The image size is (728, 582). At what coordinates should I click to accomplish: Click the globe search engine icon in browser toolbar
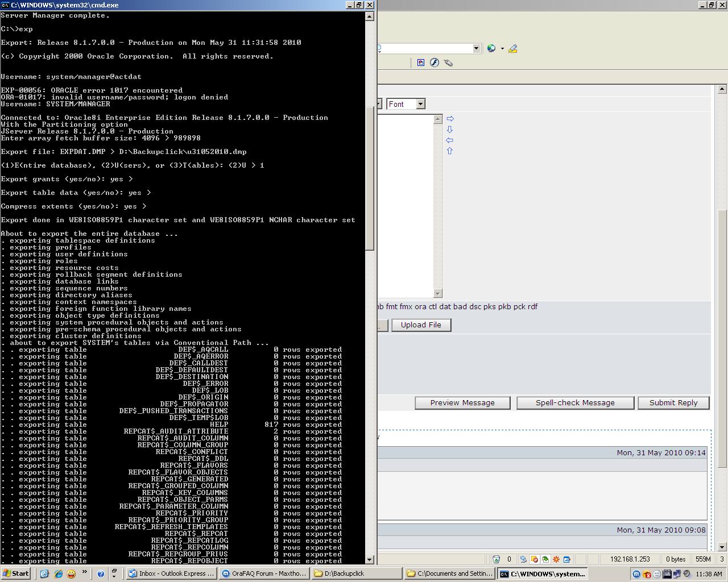pos(491,48)
